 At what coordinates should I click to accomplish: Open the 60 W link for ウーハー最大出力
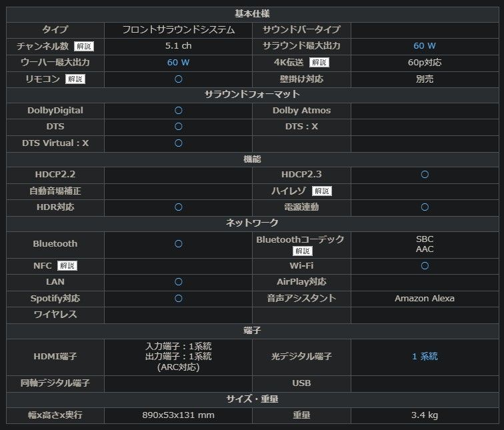[x=178, y=63]
